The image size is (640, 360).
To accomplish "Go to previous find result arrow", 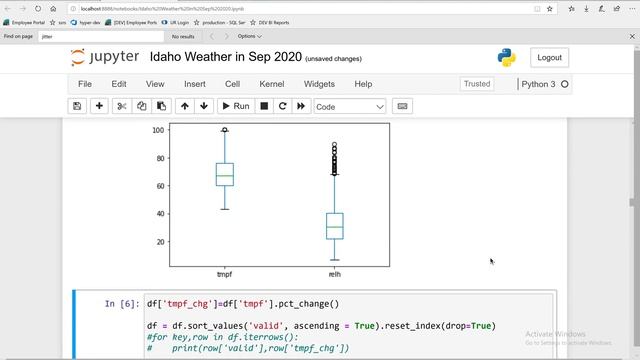I will (x=211, y=36).
